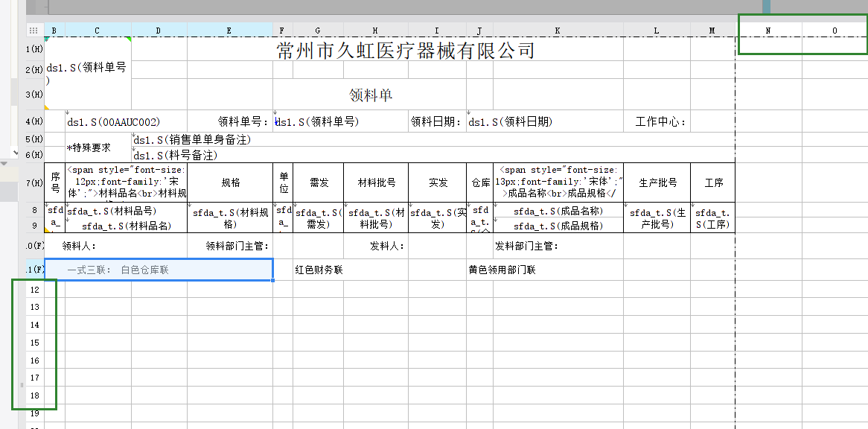Select row header 4(H)
This screenshot has height=429, width=868.
[35, 121]
